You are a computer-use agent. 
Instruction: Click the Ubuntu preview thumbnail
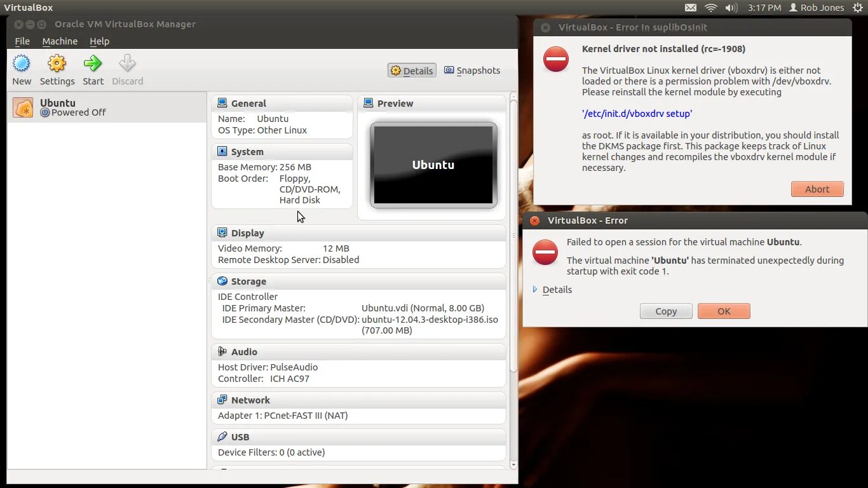point(433,165)
